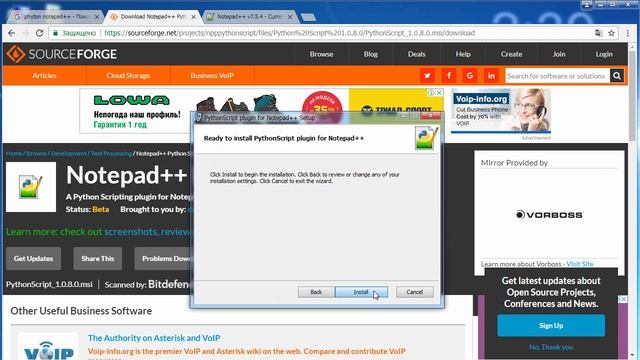Click the secure lock icon in address bar
Viewport: 640px width, 360px height.
[x=56, y=33]
